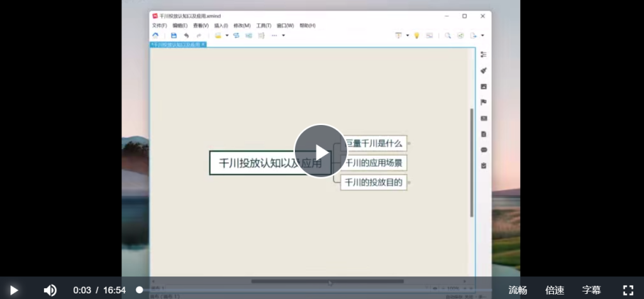Screen dimensions: 644x299
Task: Open the task clipboard panel in the sidebar
Action: pyautogui.click(x=484, y=166)
